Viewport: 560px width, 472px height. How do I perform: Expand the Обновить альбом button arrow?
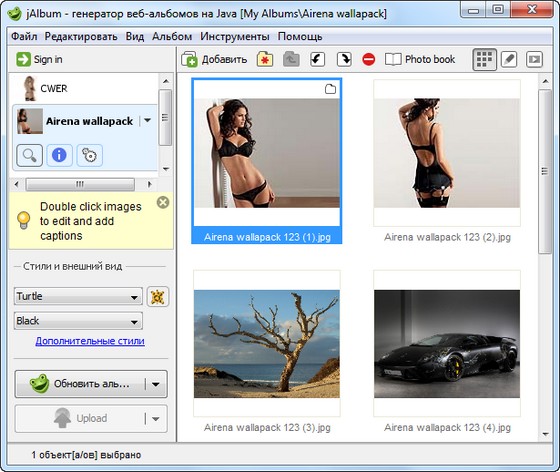coord(156,384)
